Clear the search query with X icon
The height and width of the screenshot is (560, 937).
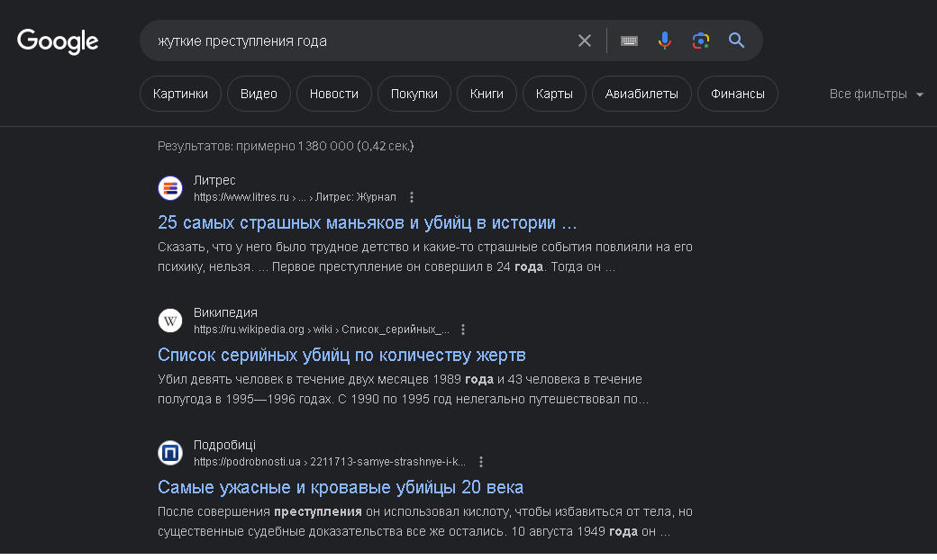click(x=585, y=41)
